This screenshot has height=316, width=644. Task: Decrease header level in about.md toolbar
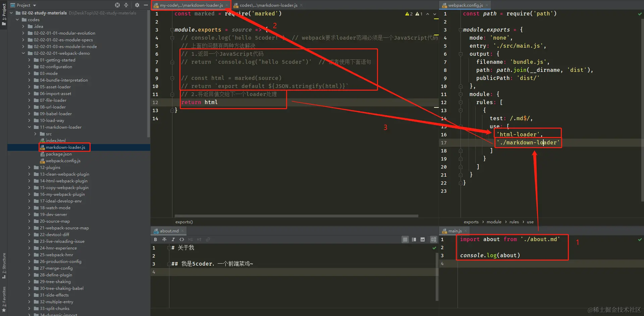[x=191, y=239]
